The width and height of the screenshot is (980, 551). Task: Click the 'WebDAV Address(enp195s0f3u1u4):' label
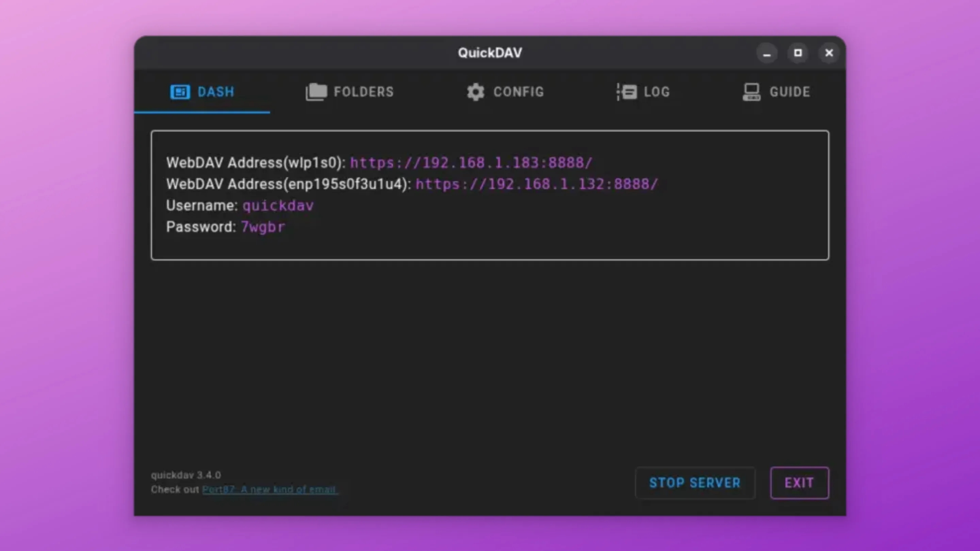289,184
